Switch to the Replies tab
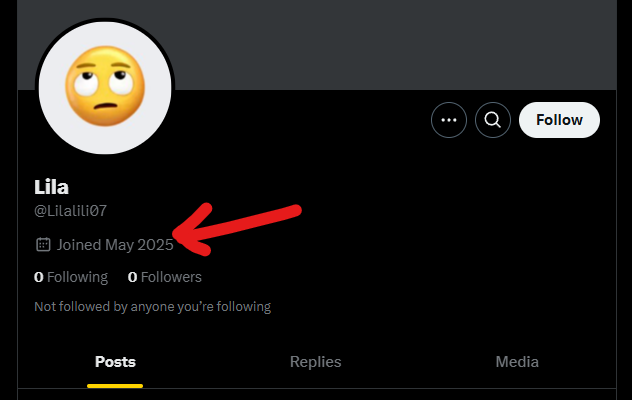Screen dimensions: 632x400 coord(315,362)
